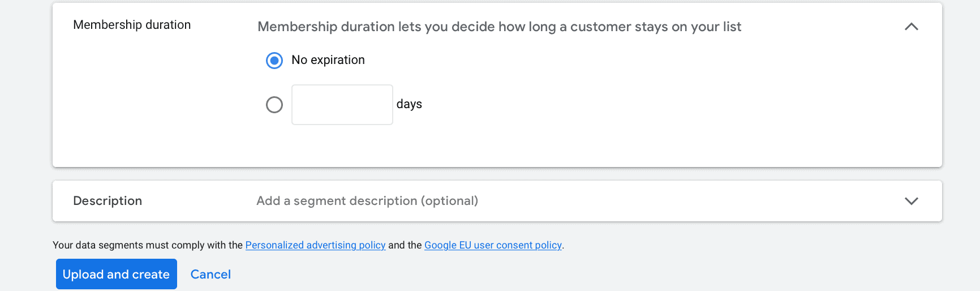Open the Personalized advertising policy link
Viewport: 980px width, 291px height.
coord(315,245)
